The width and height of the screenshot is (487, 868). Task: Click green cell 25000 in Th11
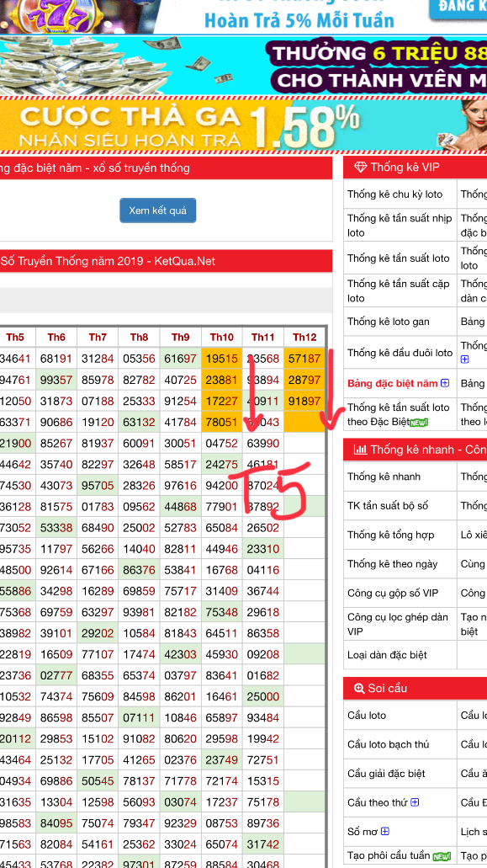click(263, 696)
